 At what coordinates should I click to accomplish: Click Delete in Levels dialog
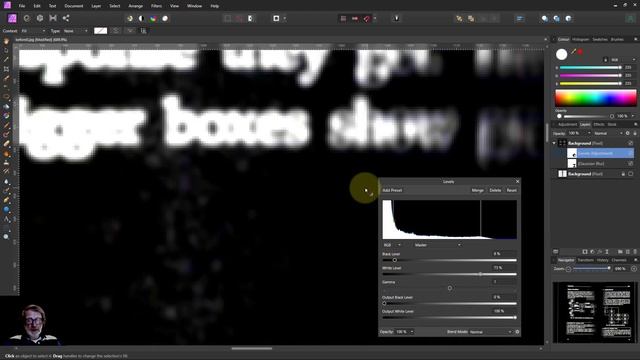click(495, 190)
